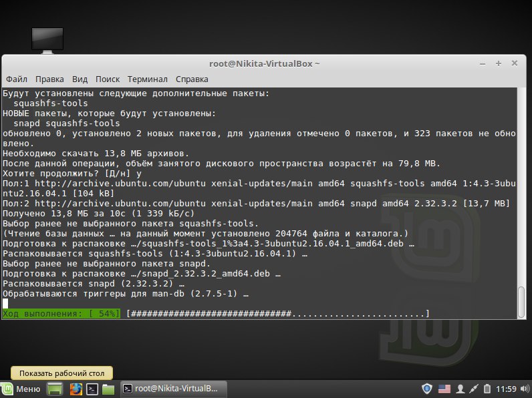Screen dimensions: 532x398
Task: Open the Вид menu
Action: point(80,79)
